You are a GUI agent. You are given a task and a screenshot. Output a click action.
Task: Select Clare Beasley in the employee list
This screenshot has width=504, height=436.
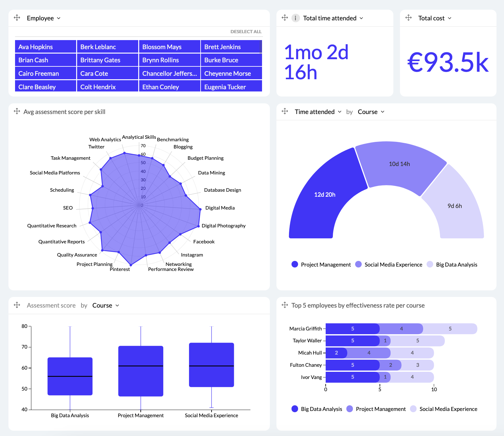(x=45, y=86)
